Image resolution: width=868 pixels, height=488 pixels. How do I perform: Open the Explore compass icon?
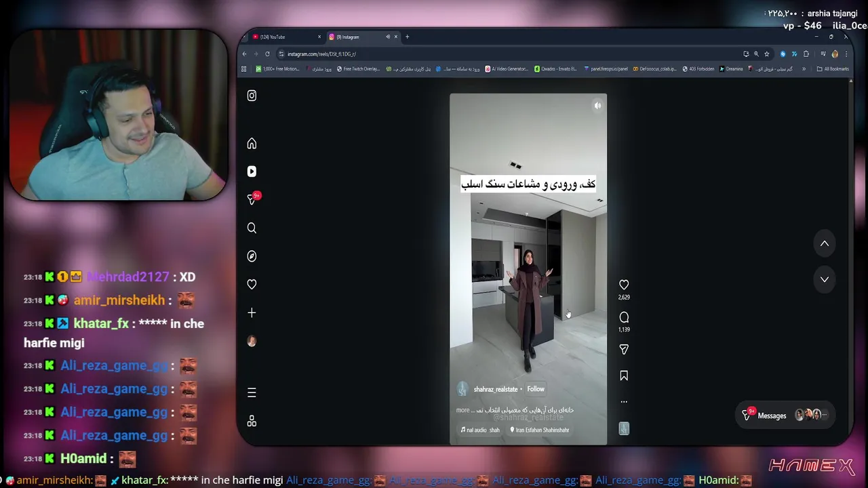(252, 256)
